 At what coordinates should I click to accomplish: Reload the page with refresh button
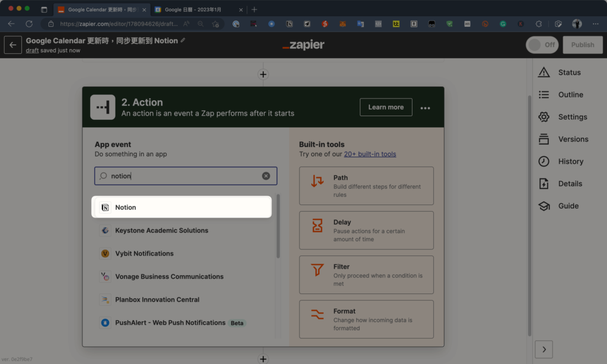[x=29, y=24]
